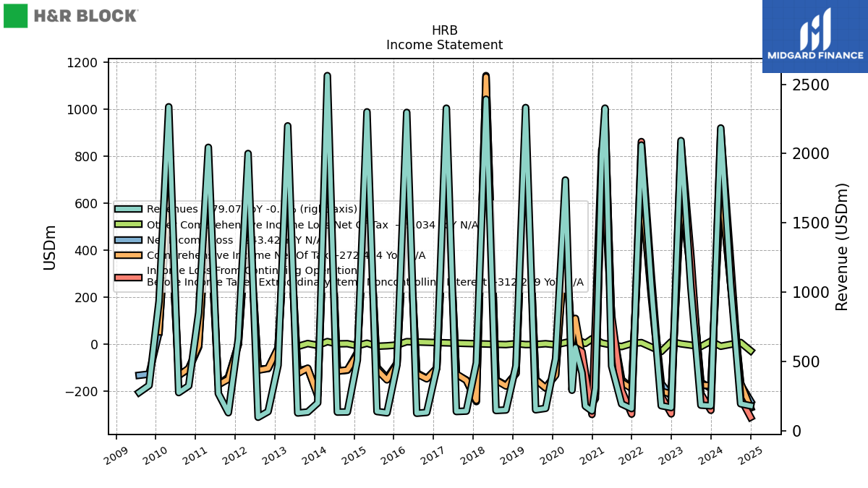
Task: Click the 2024 year label
Action: click(710, 455)
